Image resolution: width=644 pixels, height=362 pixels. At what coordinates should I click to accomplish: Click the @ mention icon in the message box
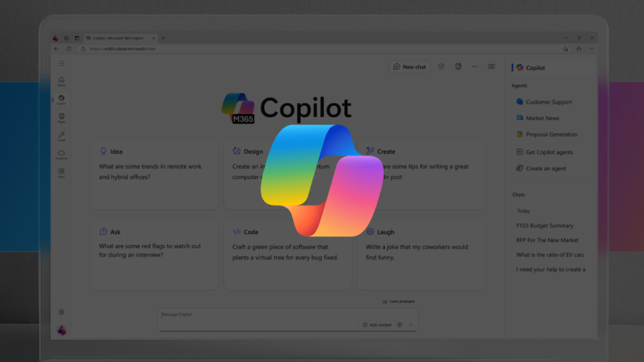click(400, 324)
